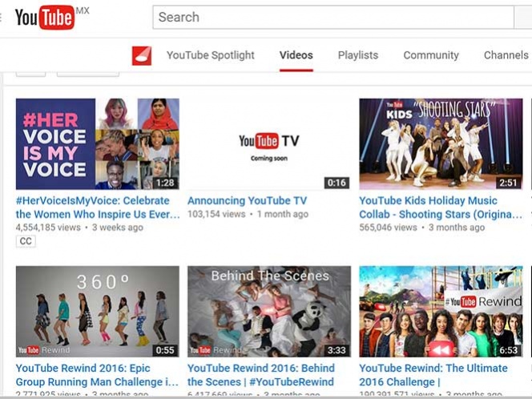Open #HerVoiceIsMyVoice video thumbnail
The image size is (532, 399).
point(98,144)
